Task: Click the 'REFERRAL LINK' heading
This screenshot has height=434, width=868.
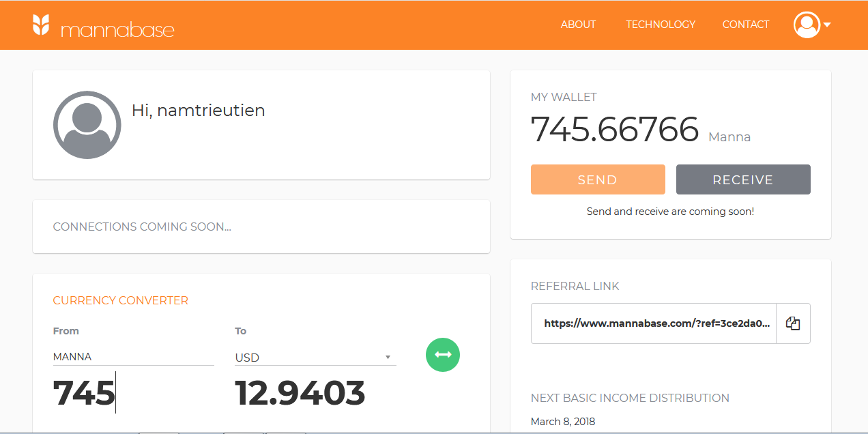Action: tap(575, 286)
